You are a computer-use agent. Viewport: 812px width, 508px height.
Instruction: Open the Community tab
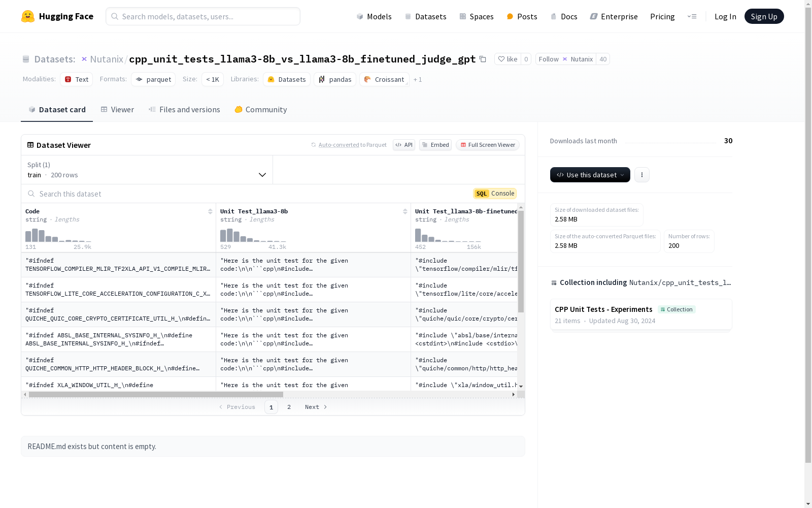coord(261,110)
